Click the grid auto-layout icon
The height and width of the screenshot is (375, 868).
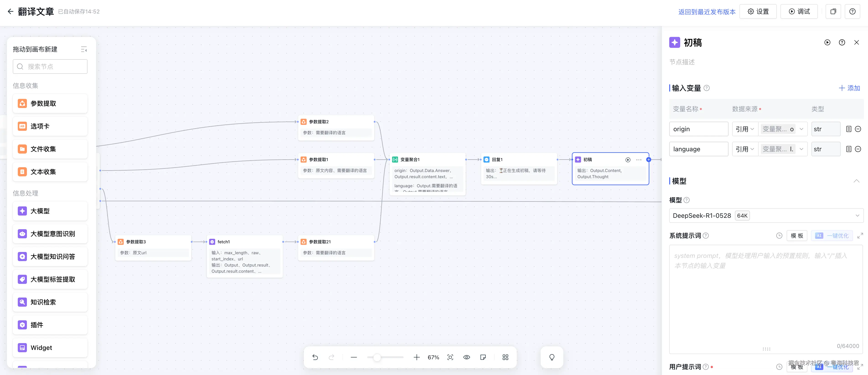point(505,357)
